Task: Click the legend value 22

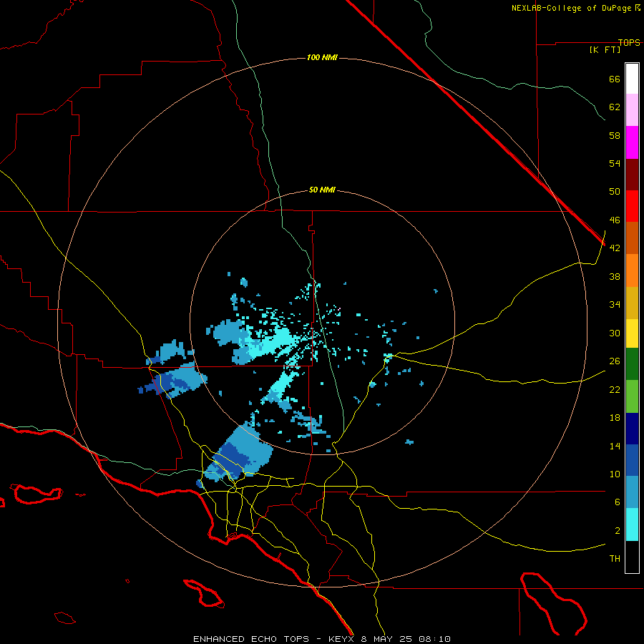Action: point(615,390)
